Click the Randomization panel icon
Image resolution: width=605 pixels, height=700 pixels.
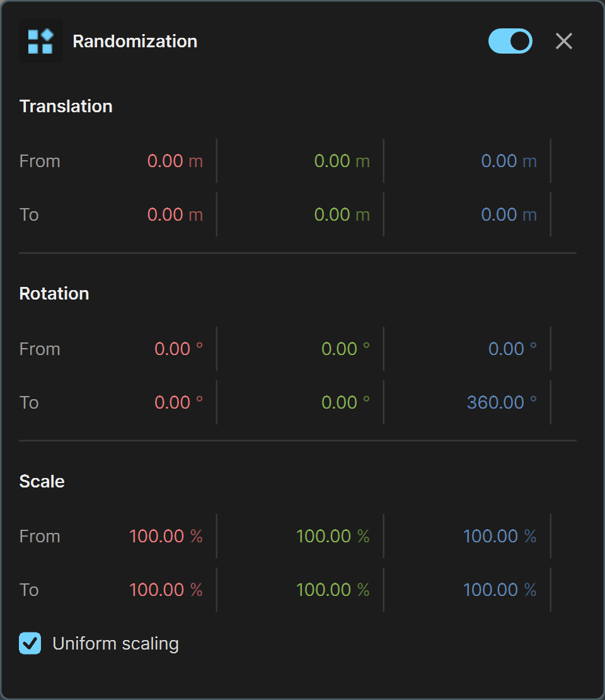[40, 41]
